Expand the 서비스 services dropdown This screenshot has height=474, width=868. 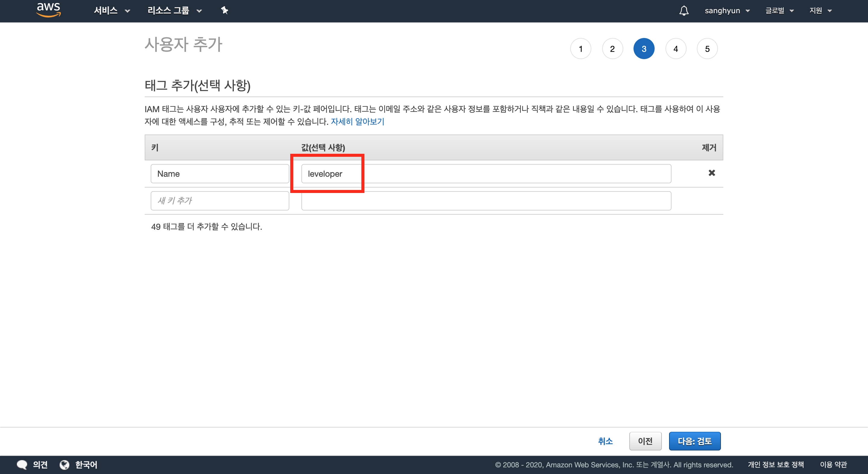point(112,11)
